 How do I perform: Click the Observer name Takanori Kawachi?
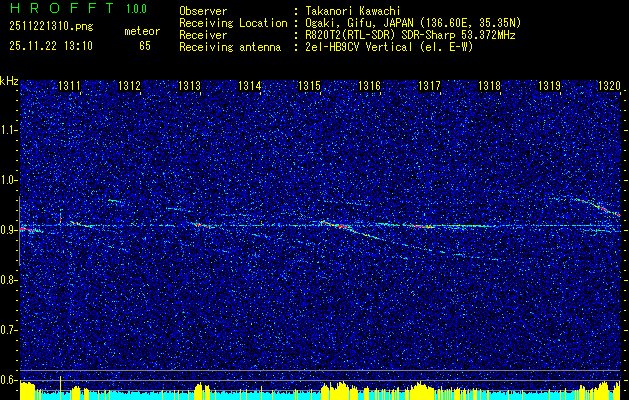pos(353,11)
